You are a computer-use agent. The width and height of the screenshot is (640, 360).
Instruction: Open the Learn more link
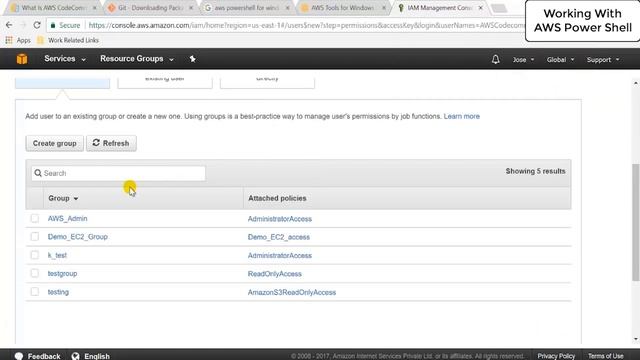tap(462, 116)
